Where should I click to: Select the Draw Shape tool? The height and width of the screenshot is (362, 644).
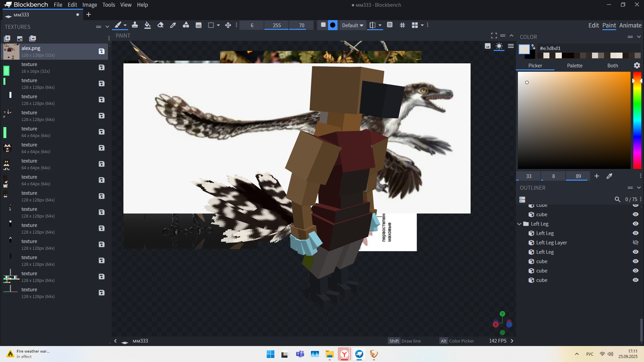click(x=186, y=25)
